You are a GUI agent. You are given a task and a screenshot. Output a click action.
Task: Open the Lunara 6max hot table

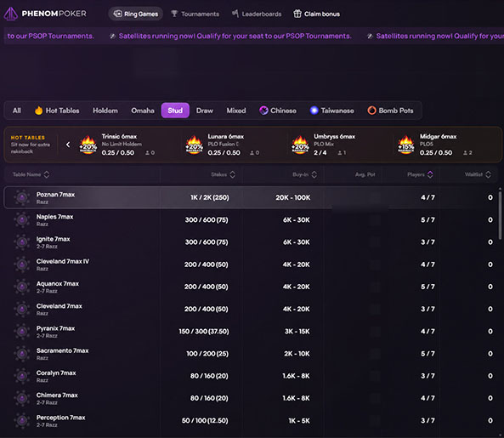point(223,145)
